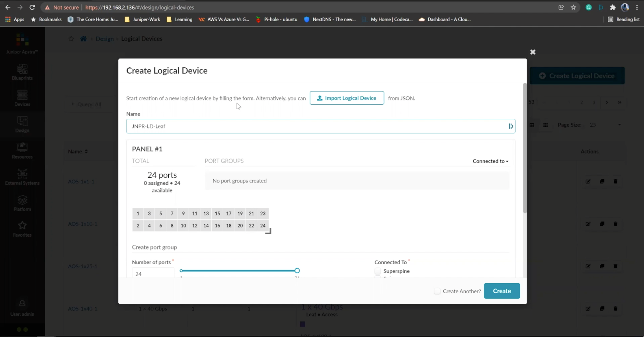Screen dimensions: 644x337
Task: Delete the AOS-1x40-1 logical device
Action: pos(615,308)
